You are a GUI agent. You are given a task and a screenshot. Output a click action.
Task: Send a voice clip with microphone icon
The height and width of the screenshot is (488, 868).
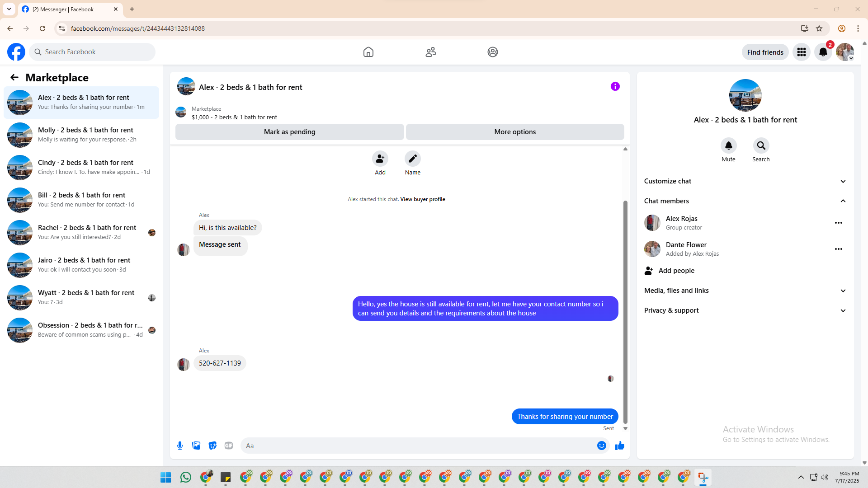[x=180, y=446]
